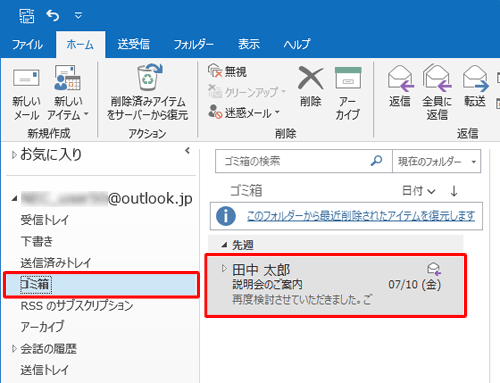Open the アーカイブ folder in folder pane
The width and height of the screenshot is (500, 383).
42,327
